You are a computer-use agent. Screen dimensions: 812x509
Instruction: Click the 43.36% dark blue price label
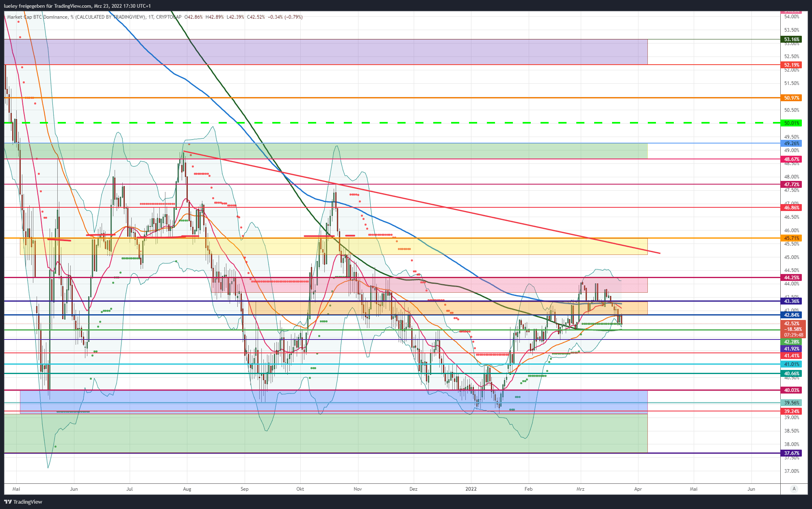point(791,301)
